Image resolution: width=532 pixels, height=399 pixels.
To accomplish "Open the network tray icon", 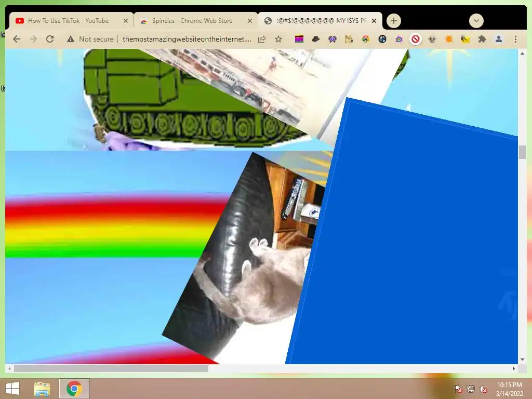I will click(471, 389).
